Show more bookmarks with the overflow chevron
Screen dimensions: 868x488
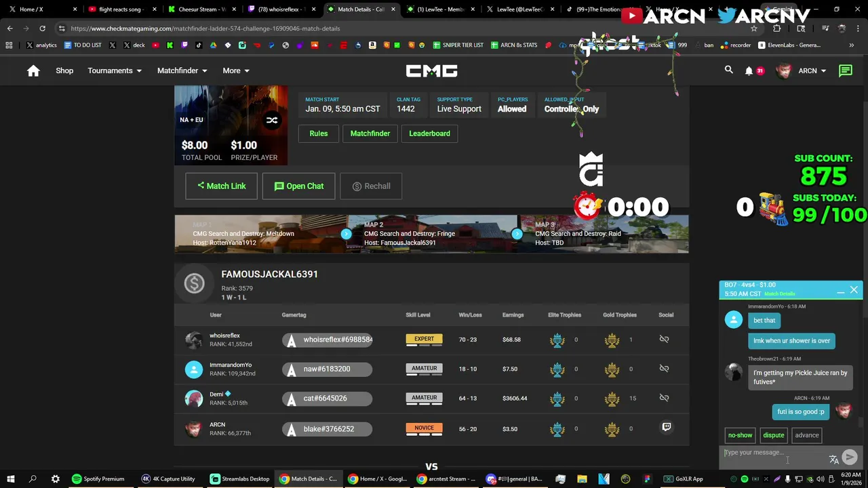click(851, 45)
